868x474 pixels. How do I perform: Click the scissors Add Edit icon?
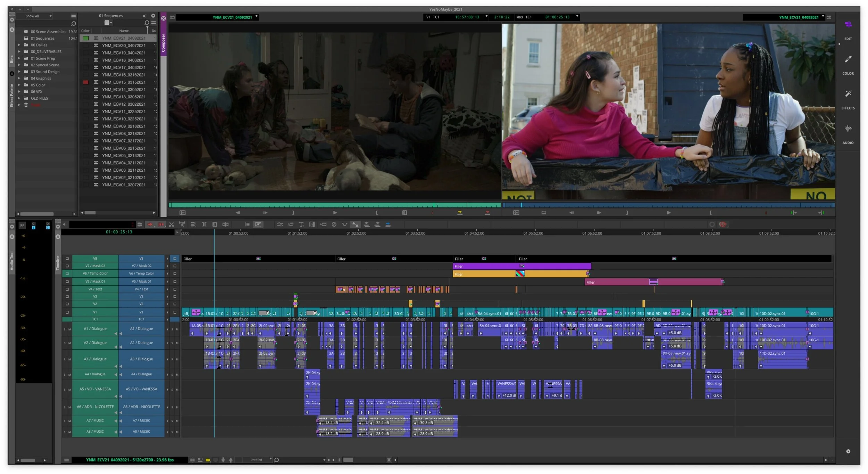pos(172,224)
